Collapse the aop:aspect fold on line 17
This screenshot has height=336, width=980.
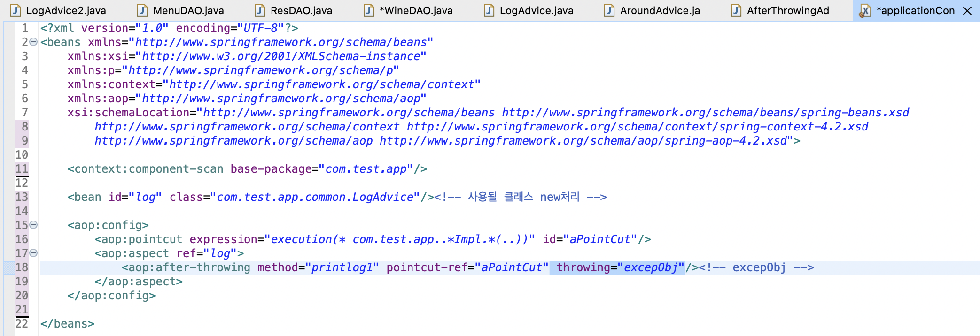33,253
